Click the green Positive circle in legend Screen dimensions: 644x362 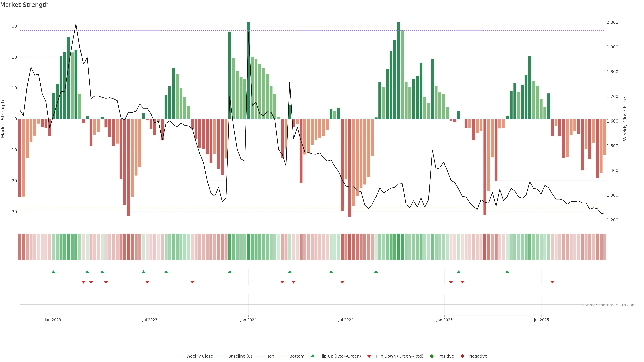(432, 356)
